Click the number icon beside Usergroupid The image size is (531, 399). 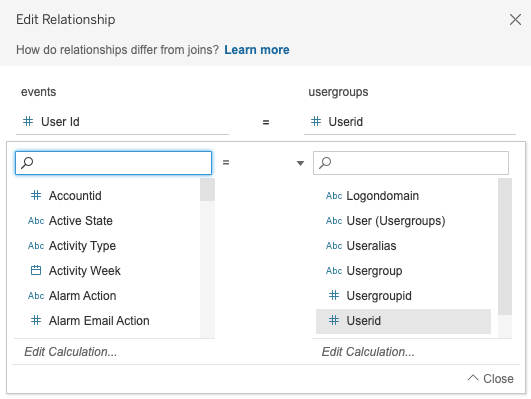click(334, 295)
